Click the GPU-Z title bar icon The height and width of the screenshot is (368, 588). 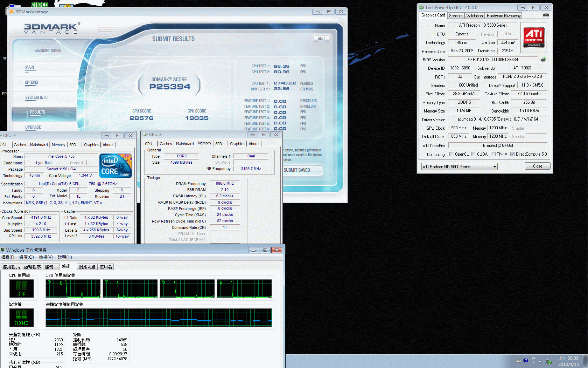pyautogui.click(x=421, y=7)
